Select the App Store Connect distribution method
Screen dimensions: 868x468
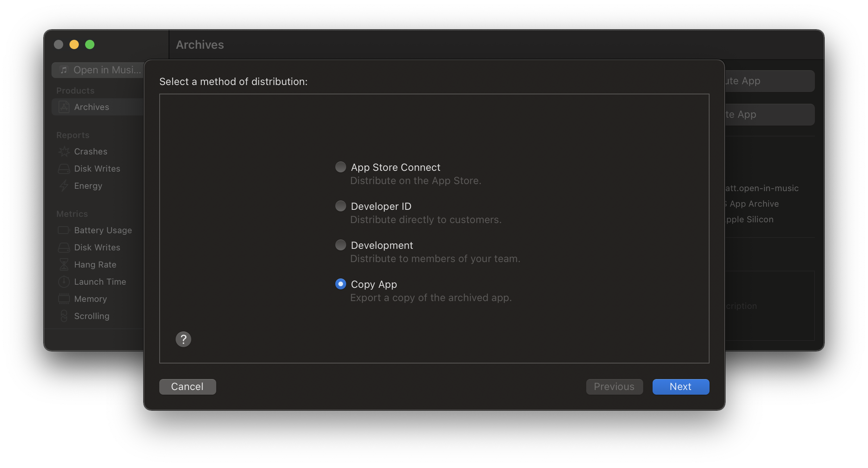click(340, 167)
